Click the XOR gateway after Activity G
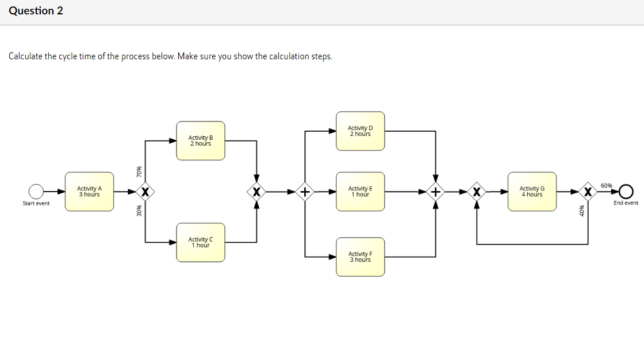Viewport: 644px width, 347px height. pyautogui.click(x=588, y=192)
